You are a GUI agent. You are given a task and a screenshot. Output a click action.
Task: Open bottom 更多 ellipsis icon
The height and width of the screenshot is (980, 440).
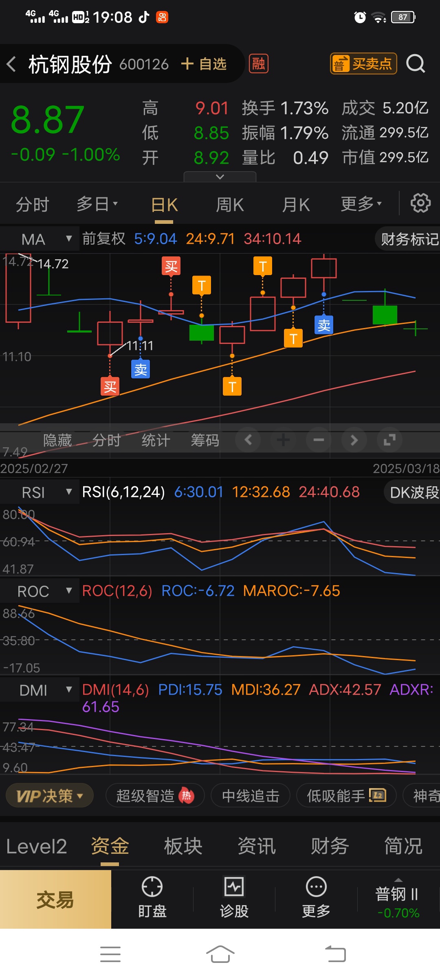(316, 898)
